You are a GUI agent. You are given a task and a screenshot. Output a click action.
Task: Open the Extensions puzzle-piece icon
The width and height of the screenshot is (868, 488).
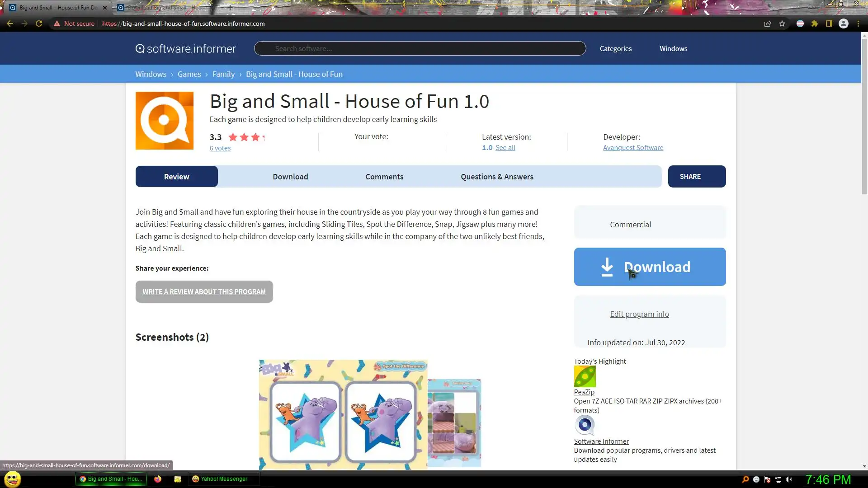click(x=814, y=23)
